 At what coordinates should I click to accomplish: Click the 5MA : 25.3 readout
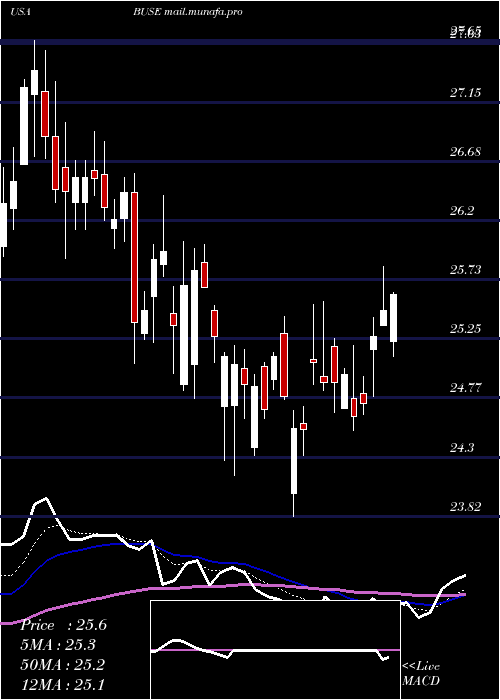click(x=58, y=645)
